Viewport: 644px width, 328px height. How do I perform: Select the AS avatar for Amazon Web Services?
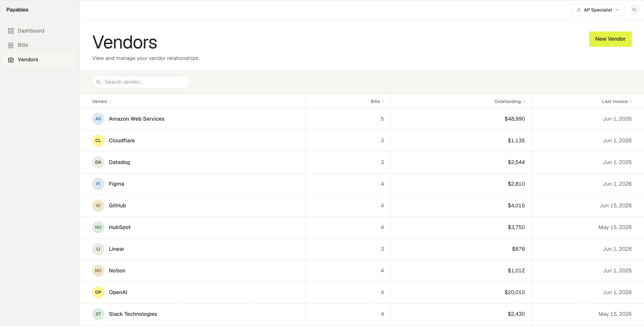pos(98,119)
